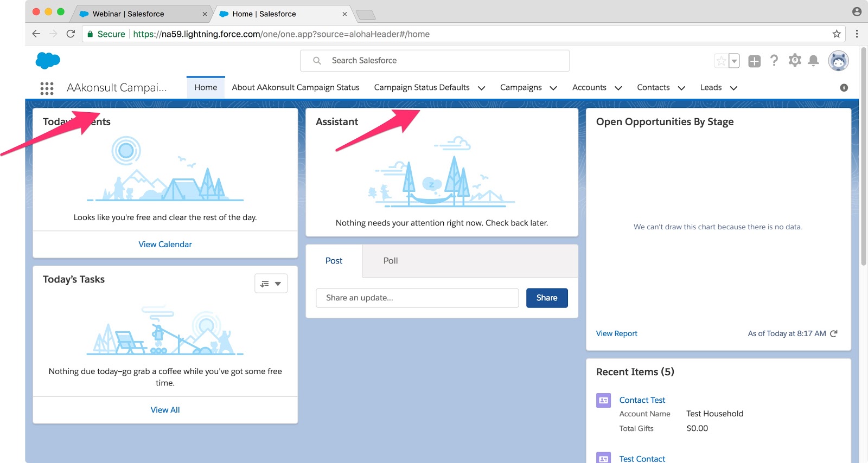Click the Salesforce cloud logo
Image resolution: width=868 pixels, height=463 pixels.
[x=48, y=60]
